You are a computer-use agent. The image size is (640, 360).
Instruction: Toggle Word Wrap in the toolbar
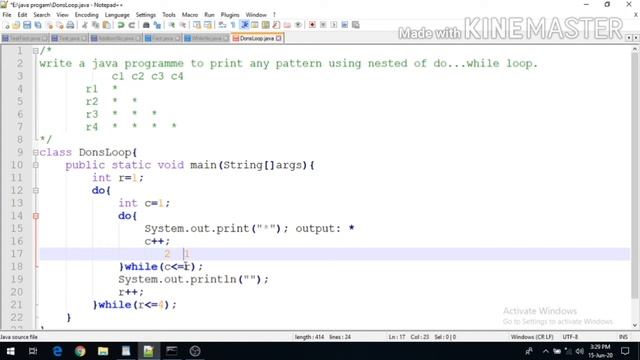coord(222,25)
